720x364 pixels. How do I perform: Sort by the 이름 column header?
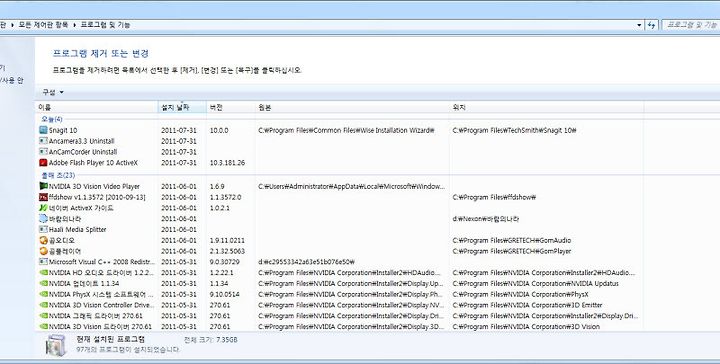click(96, 107)
